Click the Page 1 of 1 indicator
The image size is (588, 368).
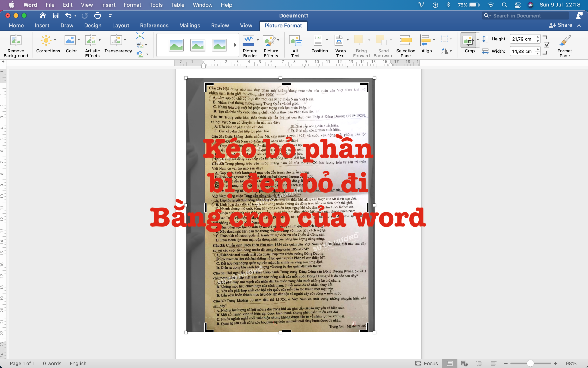[x=22, y=363]
